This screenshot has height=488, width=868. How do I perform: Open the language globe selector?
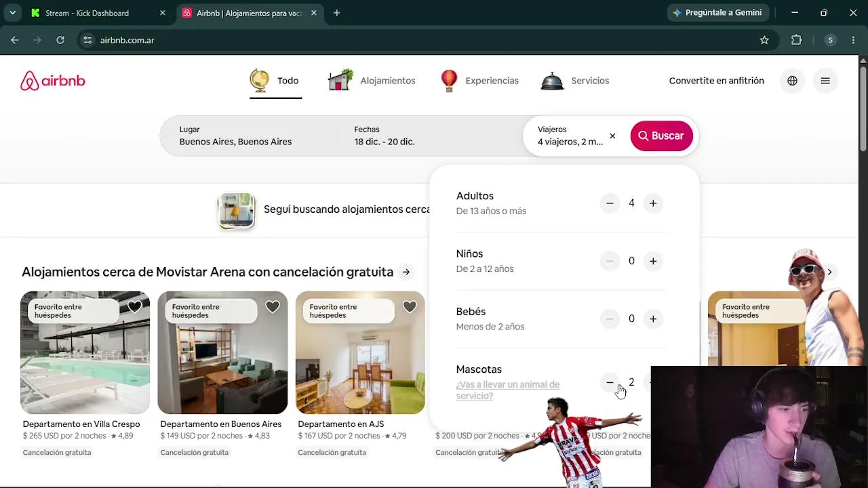tap(792, 81)
